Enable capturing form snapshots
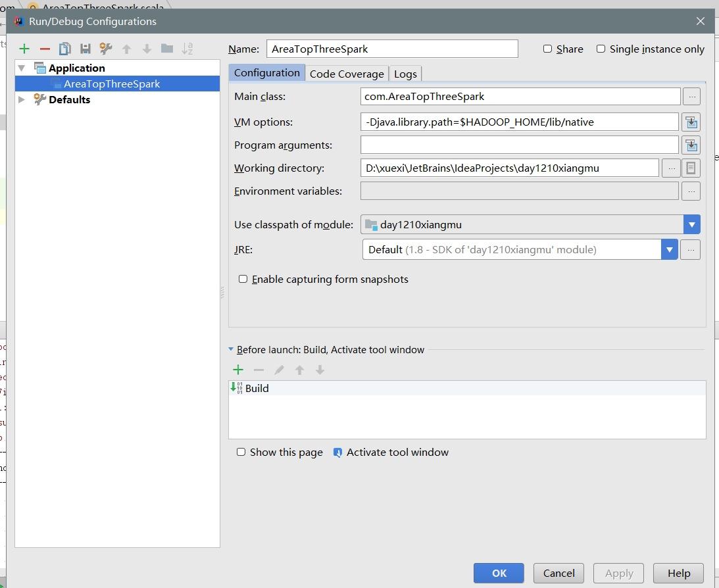The height and width of the screenshot is (588, 719). click(243, 279)
